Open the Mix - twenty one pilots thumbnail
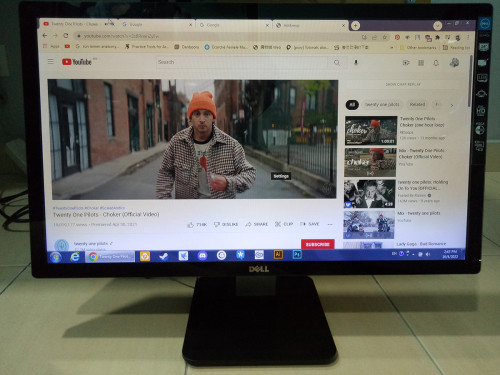The image size is (500, 375). point(369,225)
